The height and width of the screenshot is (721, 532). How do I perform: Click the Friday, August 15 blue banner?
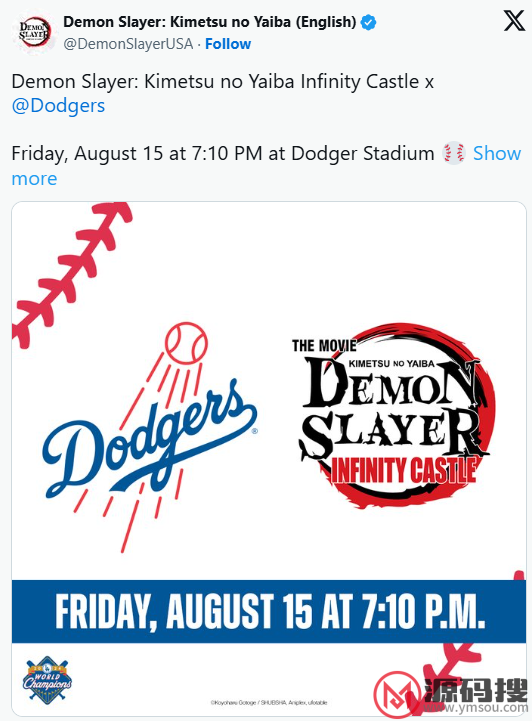tap(269, 612)
